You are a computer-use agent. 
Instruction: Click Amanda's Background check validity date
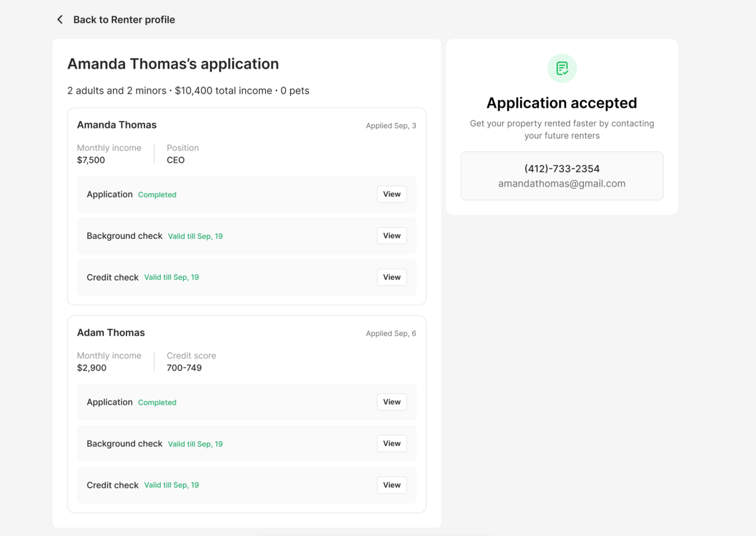click(195, 236)
